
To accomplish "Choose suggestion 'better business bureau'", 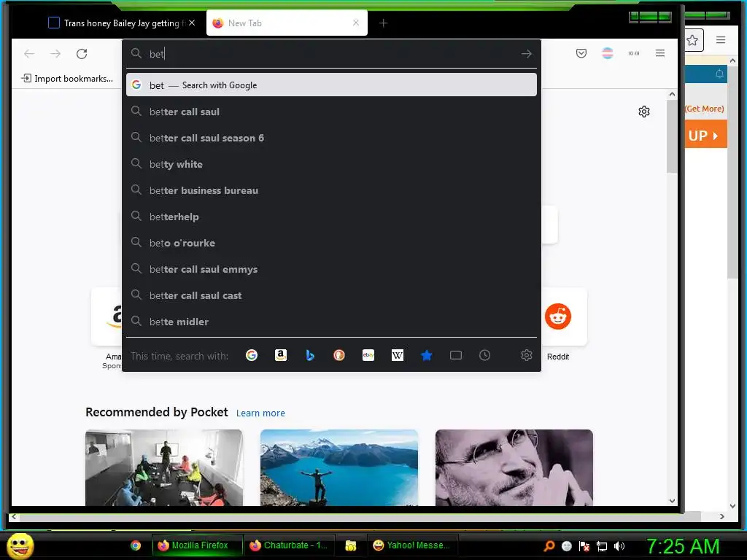I will (331, 190).
